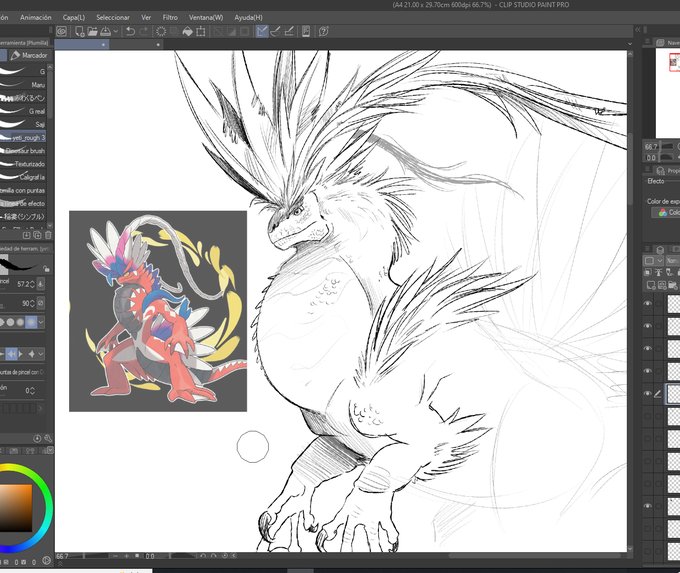Image resolution: width=680 pixels, height=573 pixels.
Task: Select the 稲妻(シンプル) brush
Action: (23, 216)
